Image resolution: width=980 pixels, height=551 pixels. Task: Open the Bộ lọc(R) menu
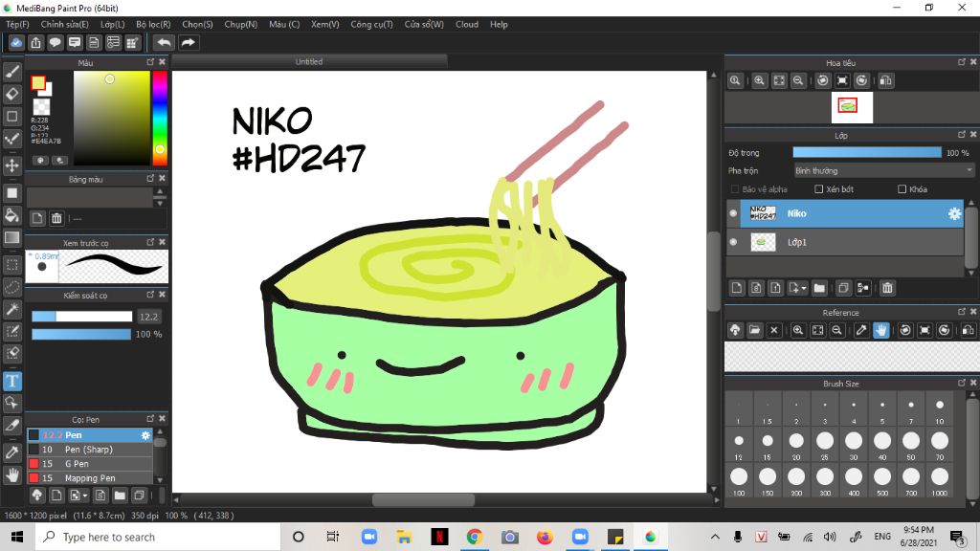pos(153,24)
